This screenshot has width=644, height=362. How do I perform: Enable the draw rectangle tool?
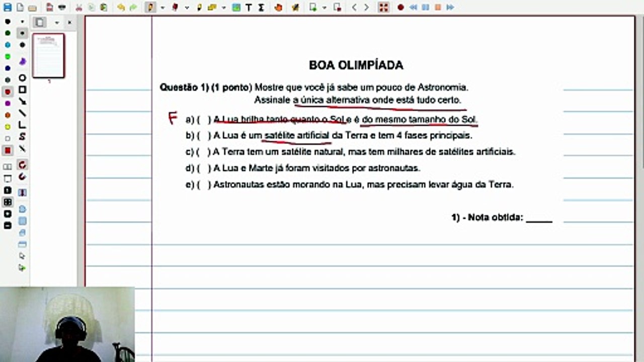(x=22, y=90)
